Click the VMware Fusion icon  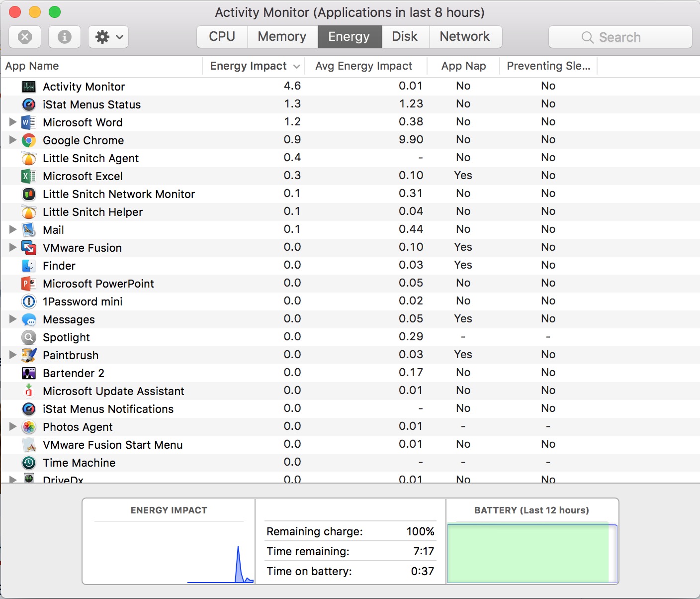[x=29, y=248]
